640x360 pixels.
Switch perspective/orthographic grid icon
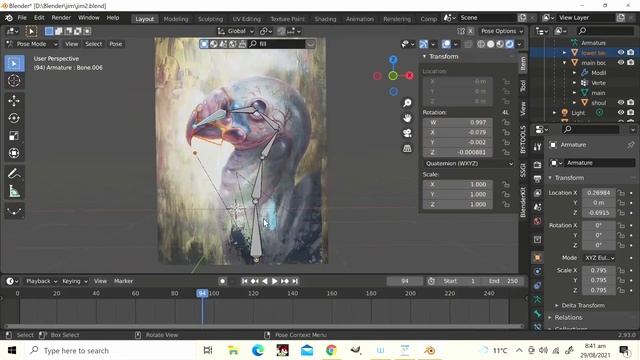pyautogui.click(x=407, y=149)
